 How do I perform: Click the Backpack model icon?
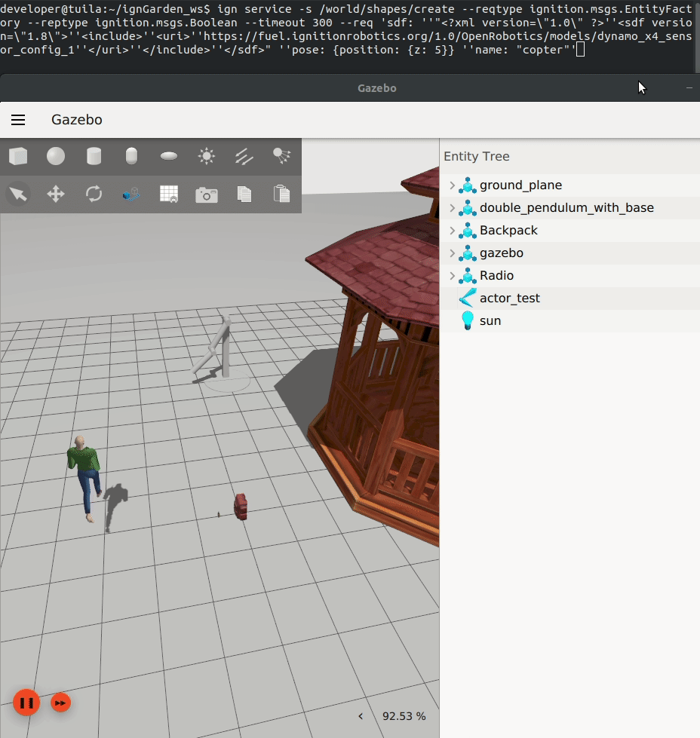[467, 230]
